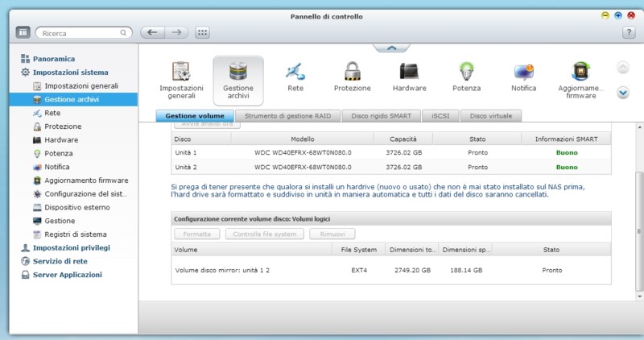The image size is (644, 340).
Task: Select Dispositivo esterno in the sidebar
Action: point(79,207)
